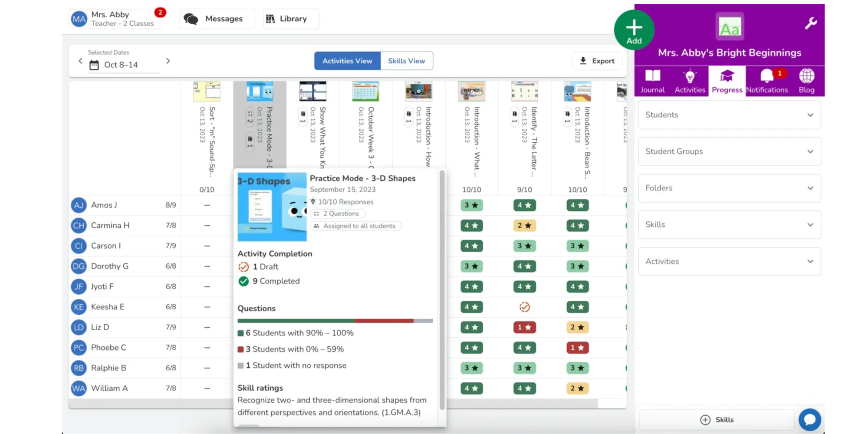Click the Questions results progress bar

point(335,321)
